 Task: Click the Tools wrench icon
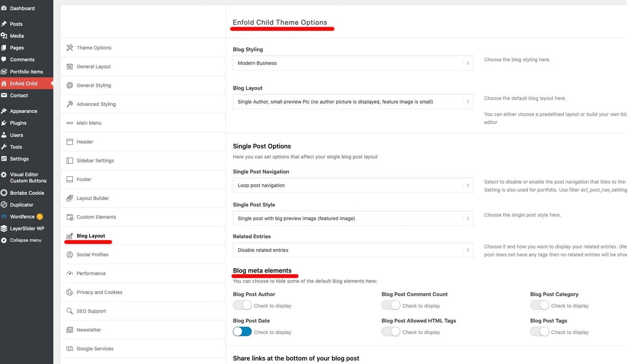4,147
